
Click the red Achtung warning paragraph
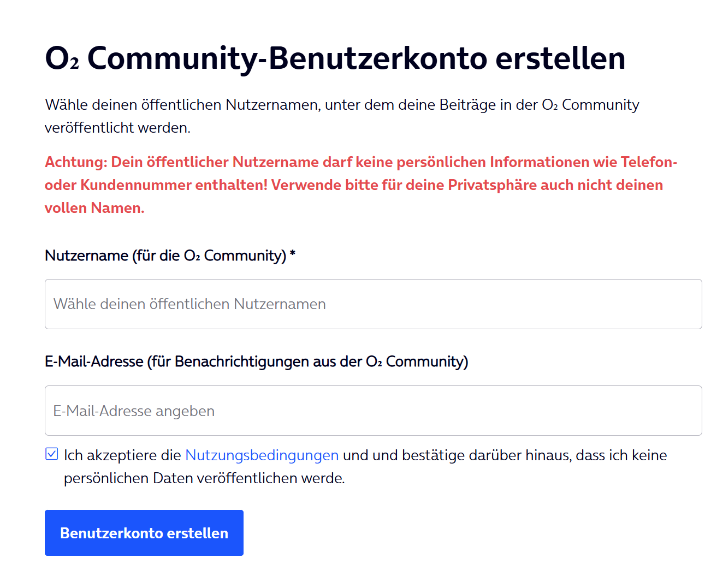coord(361,185)
